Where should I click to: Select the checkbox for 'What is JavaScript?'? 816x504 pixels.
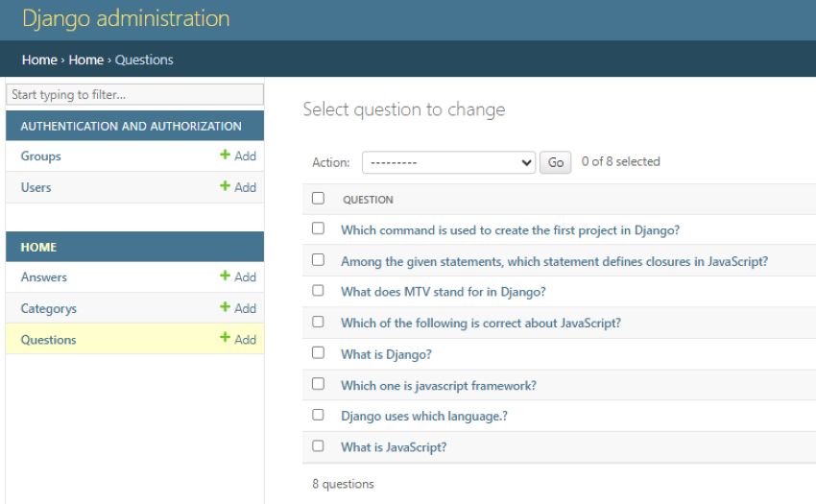pos(319,446)
